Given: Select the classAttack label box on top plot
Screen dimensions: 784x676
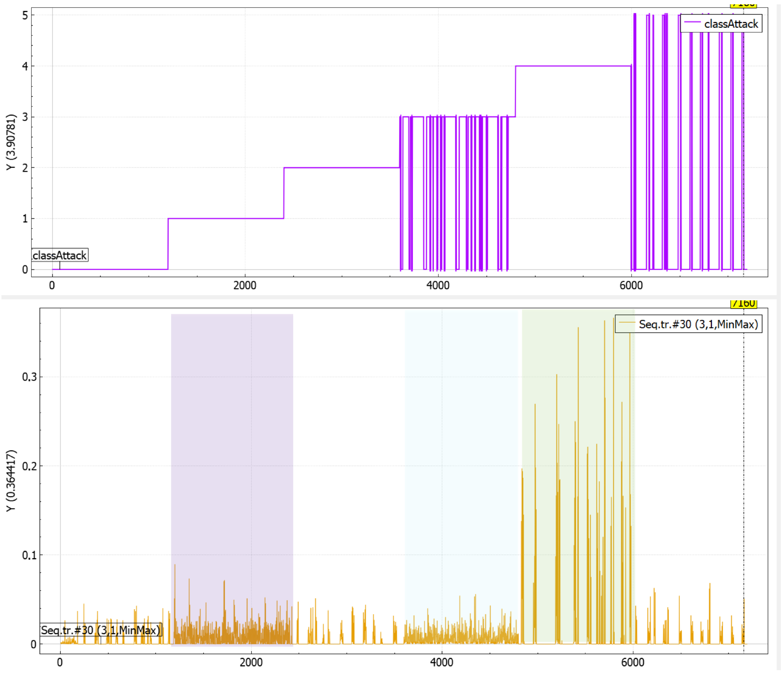Looking at the screenshot, I should [x=60, y=255].
